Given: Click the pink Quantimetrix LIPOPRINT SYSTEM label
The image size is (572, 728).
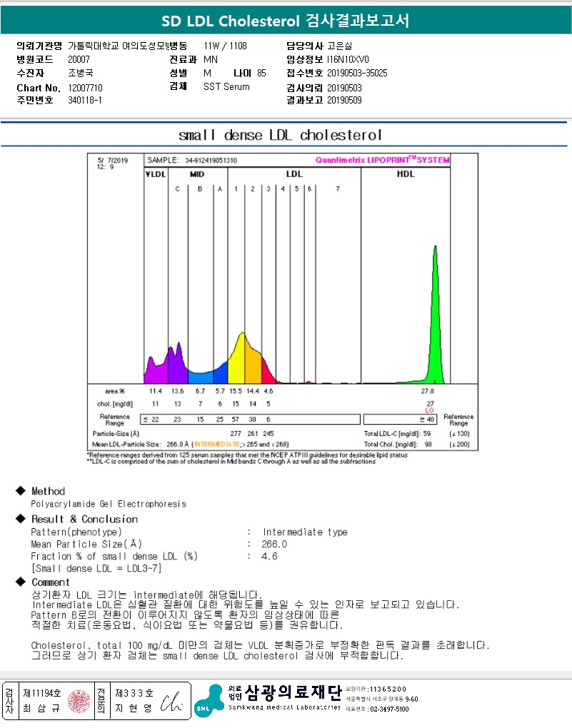Looking at the screenshot, I should 382,161.
